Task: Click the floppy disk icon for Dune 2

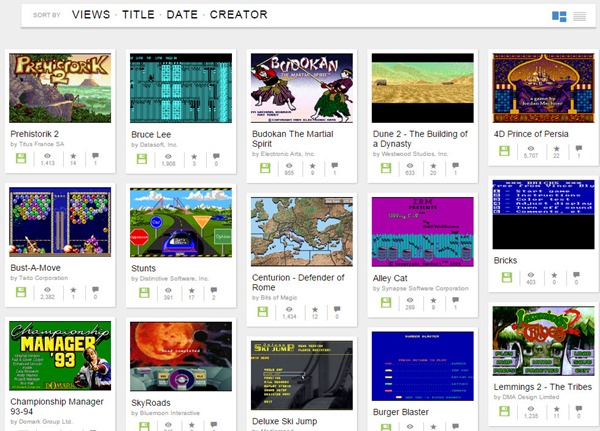Action: click(x=386, y=168)
